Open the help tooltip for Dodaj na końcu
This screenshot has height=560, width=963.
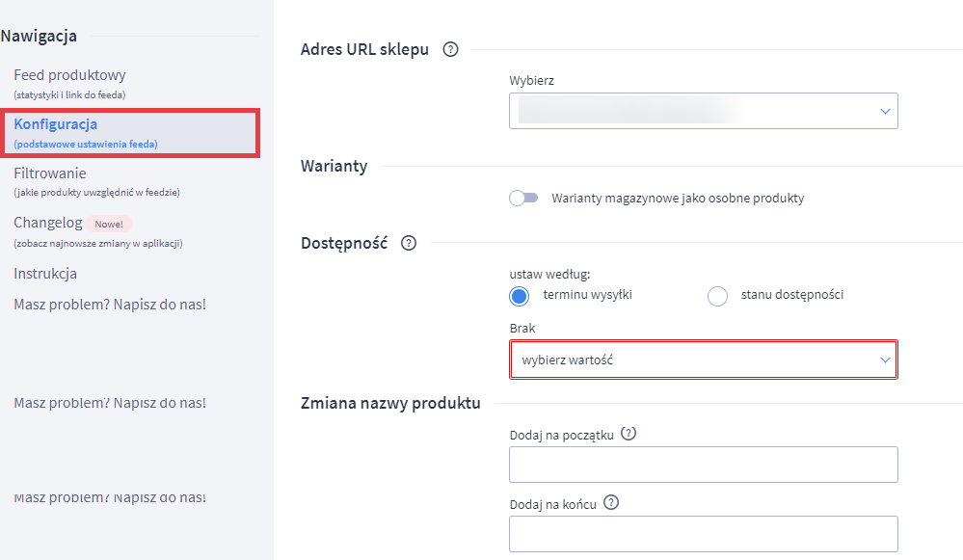click(x=610, y=503)
